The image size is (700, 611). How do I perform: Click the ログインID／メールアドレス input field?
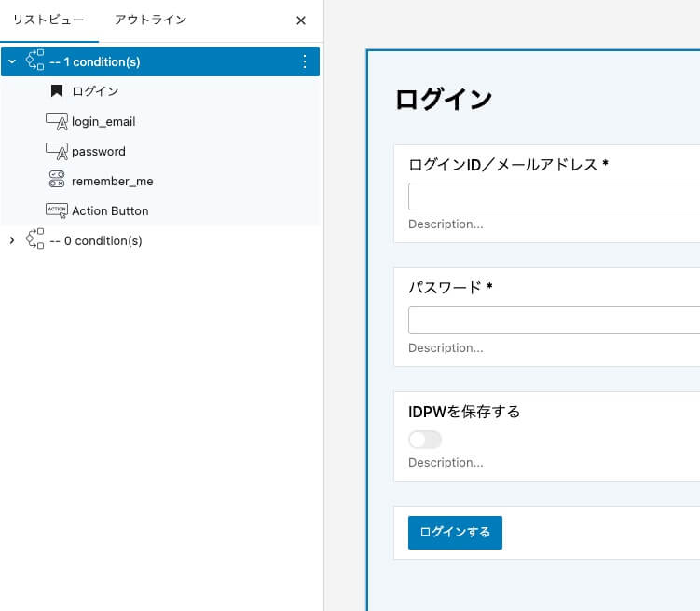tap(554, 197)
